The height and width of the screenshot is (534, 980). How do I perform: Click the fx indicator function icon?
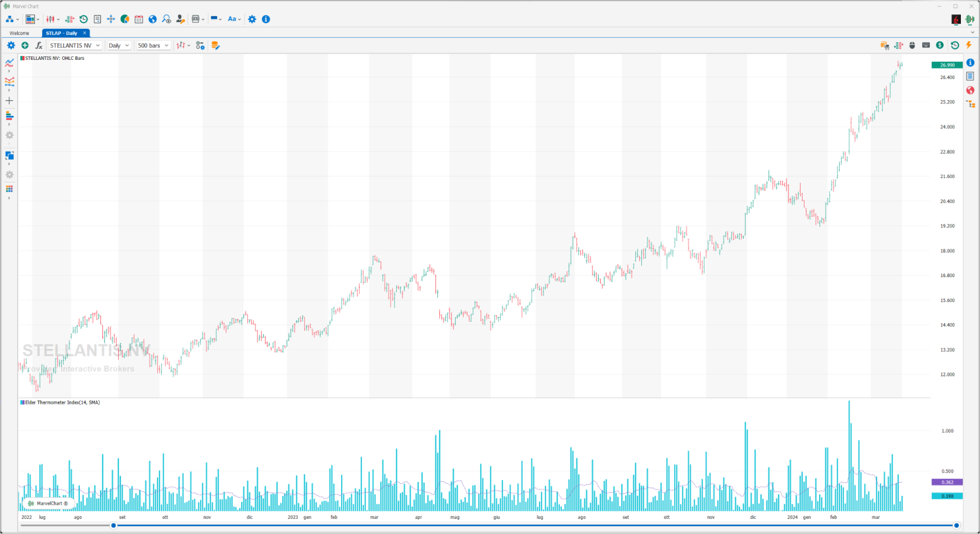point(39,46)
